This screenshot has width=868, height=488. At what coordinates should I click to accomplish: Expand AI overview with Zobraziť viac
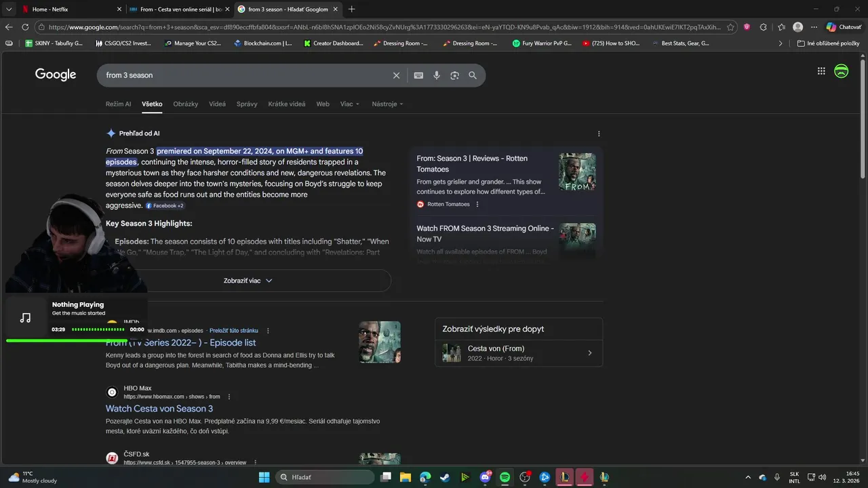pos(248,281)
